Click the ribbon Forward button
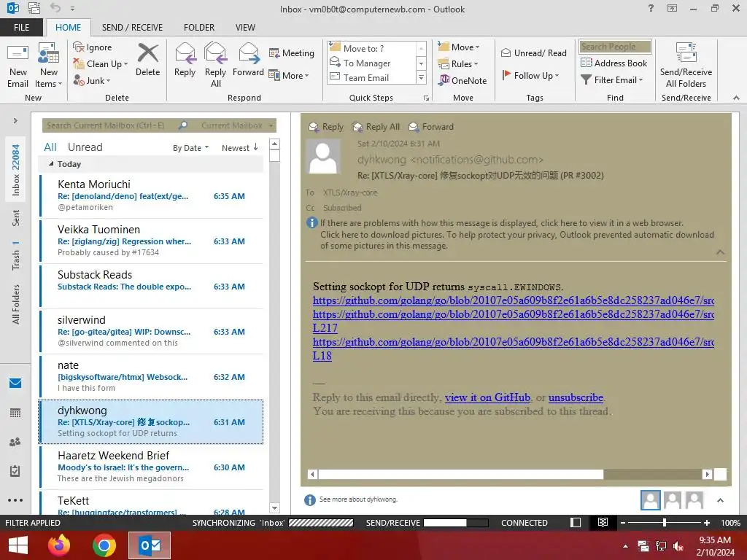Viewport: 747px width, 560px height. point(248,60)
